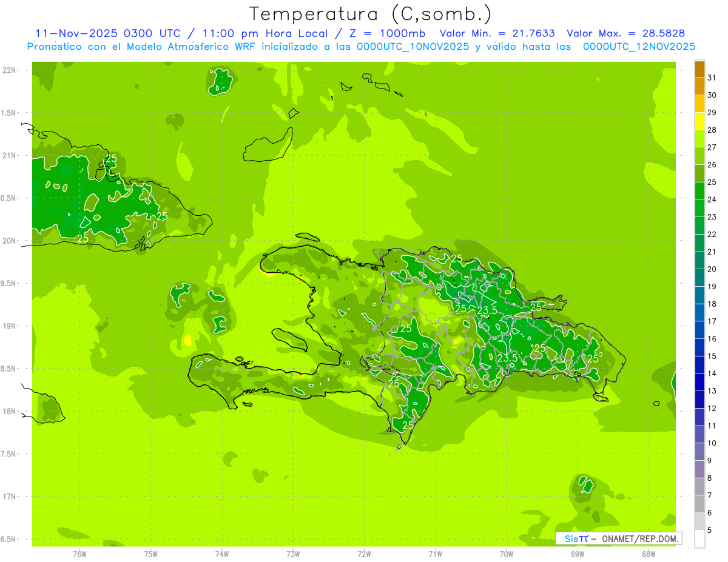Click the color scale label "12"
This screenshot has height=562, width=728.
click(712, 409)
